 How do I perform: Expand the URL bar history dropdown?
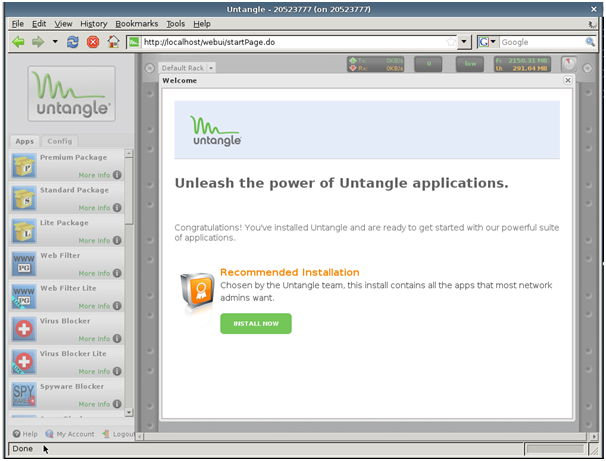465,42
